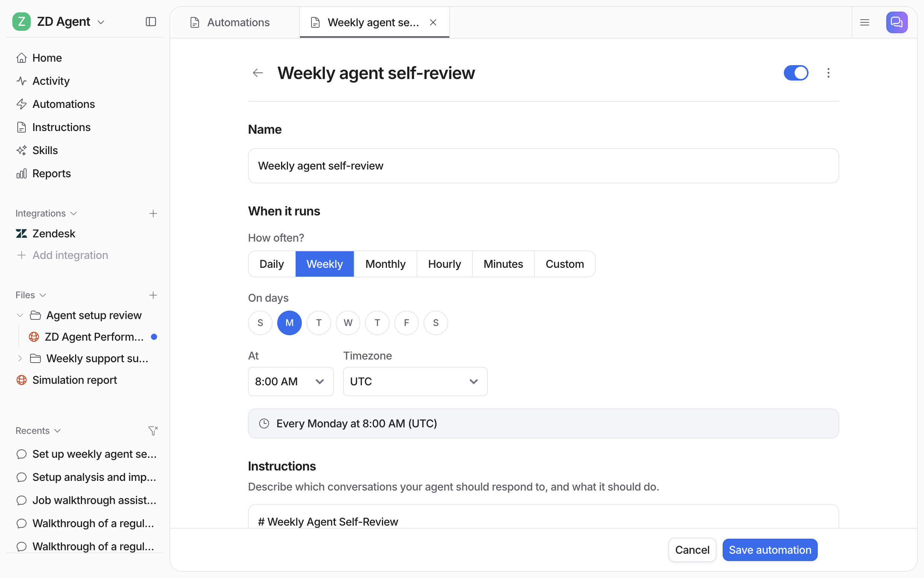Collapse the Files section

(x=31, y=295)
